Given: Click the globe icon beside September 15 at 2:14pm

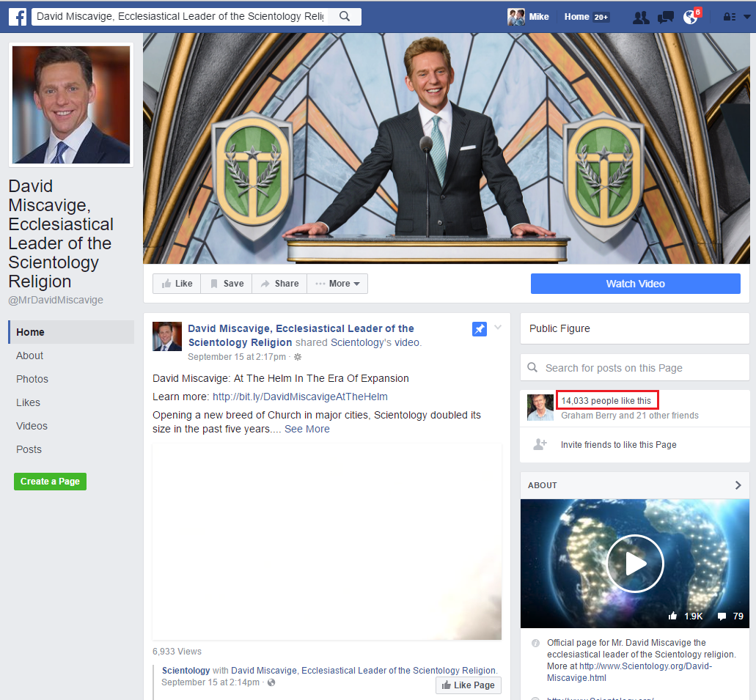Looking at the screenshot, I should click(271, 682).
